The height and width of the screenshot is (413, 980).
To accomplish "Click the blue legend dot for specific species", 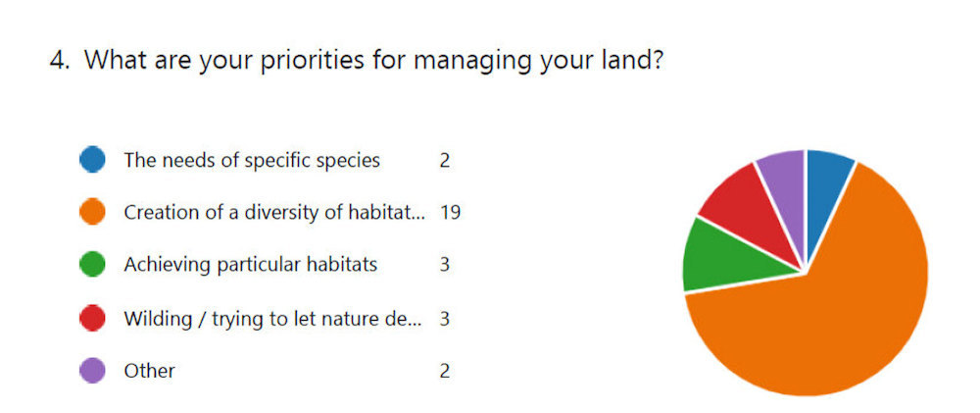I will point(92,160).
